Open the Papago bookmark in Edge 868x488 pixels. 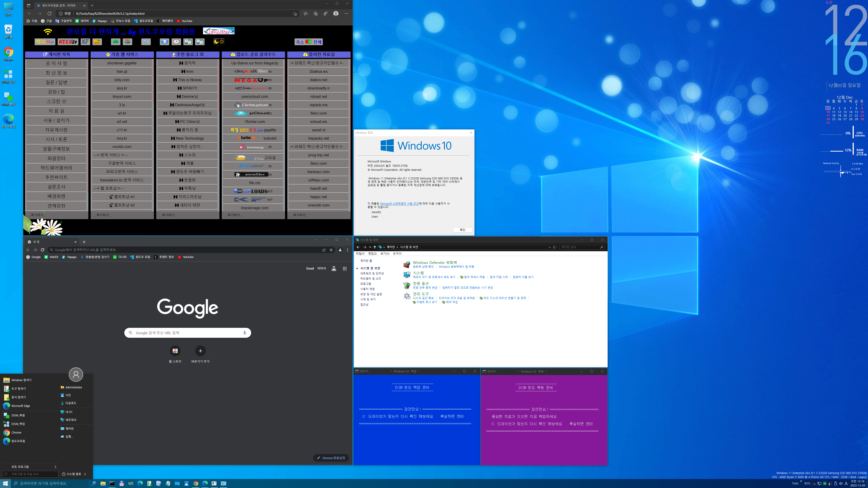(100, 21)
